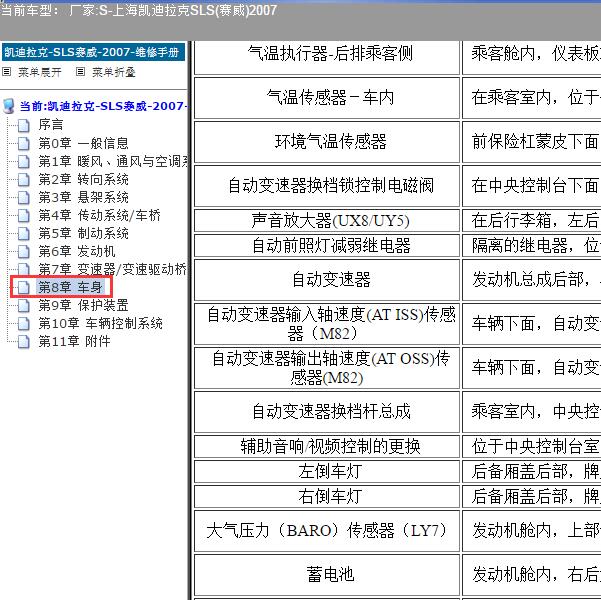Open 第10章 车辆控制系统 chapter
Image resolution: width=601 pixels, height=600 pixels.
point(100,323)
